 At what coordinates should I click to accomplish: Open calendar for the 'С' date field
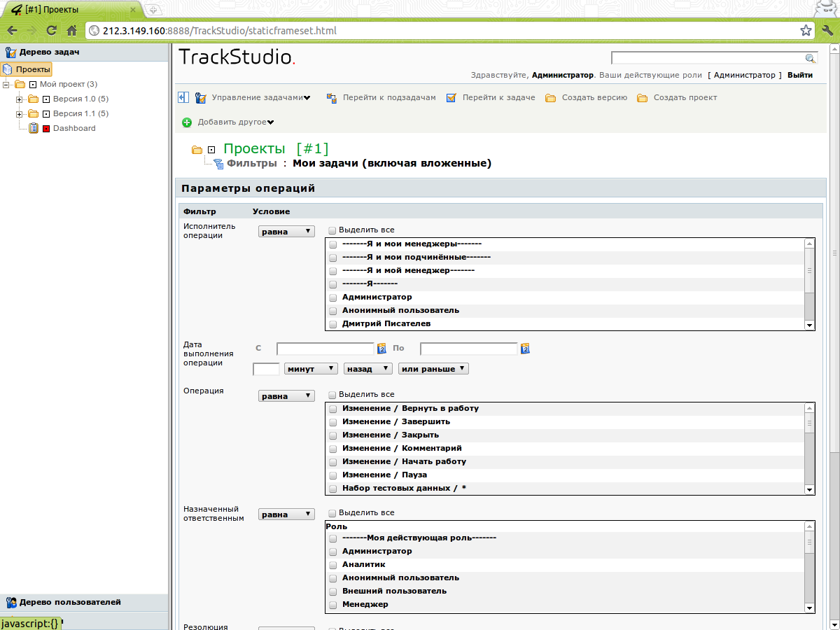(382, 349)
